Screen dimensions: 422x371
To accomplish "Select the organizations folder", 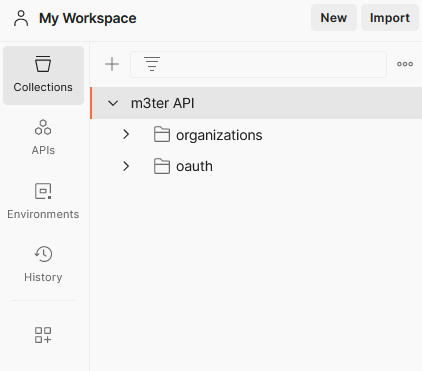I will coord(219,135).
